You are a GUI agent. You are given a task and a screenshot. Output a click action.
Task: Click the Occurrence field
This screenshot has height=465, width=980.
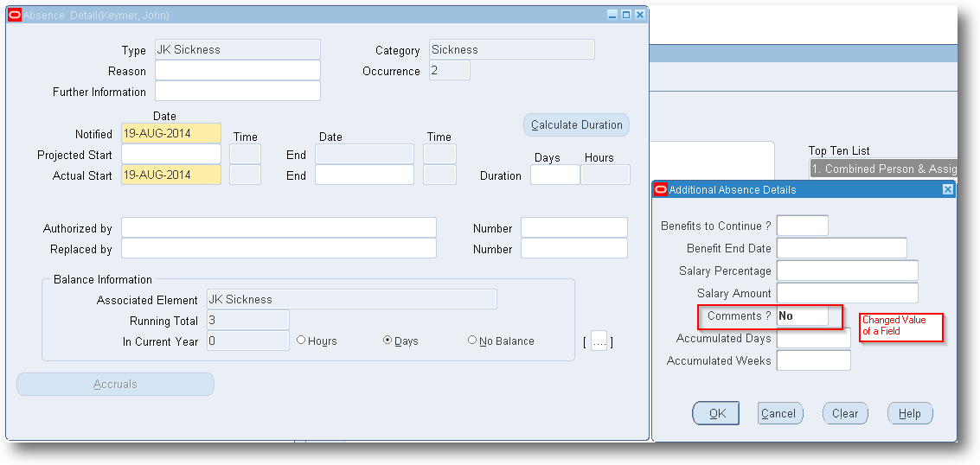pos(450,71)
